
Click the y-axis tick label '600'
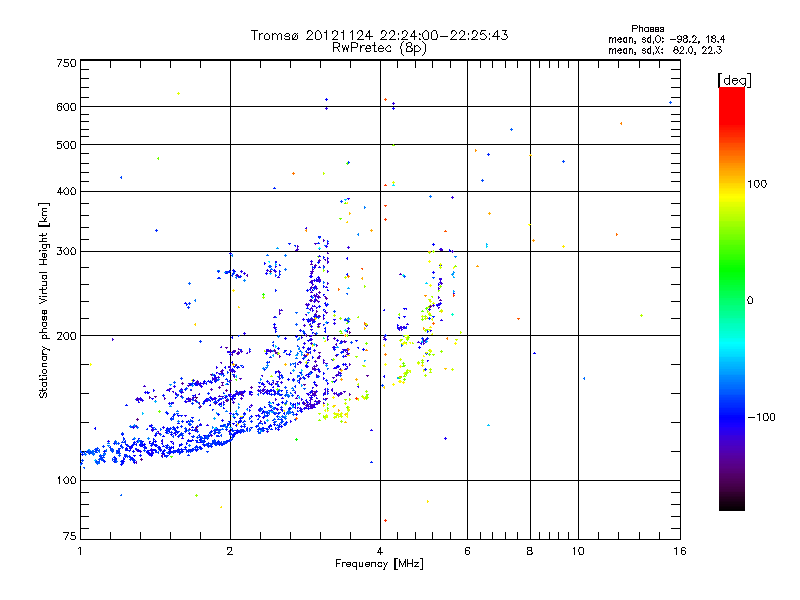coord(66,107)
